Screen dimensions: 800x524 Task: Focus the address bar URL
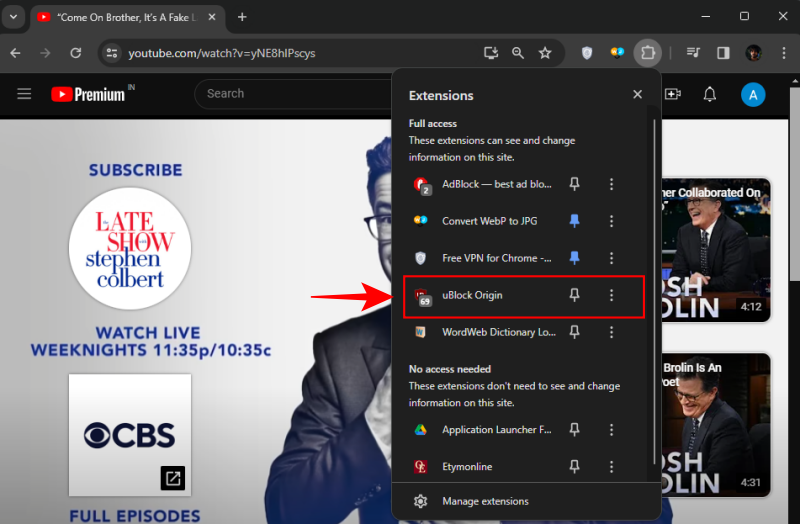coord(221,53)
